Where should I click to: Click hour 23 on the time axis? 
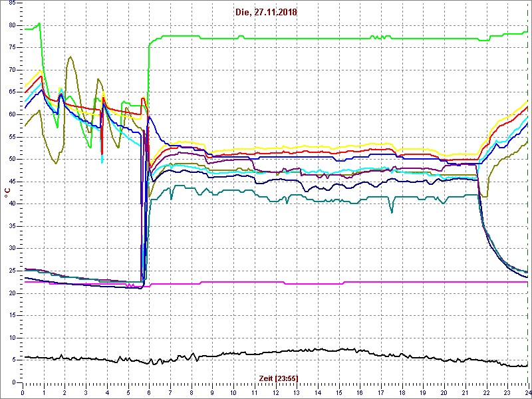[507, 391]
